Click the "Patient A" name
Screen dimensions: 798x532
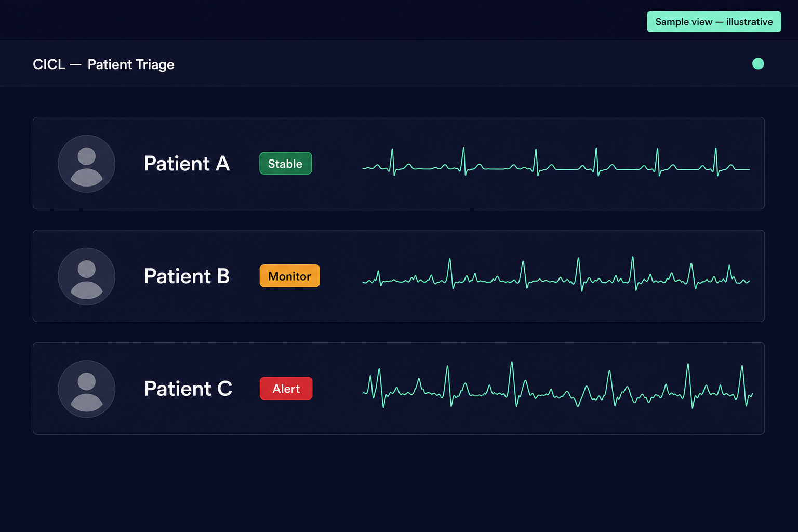(x=187, y=164)
